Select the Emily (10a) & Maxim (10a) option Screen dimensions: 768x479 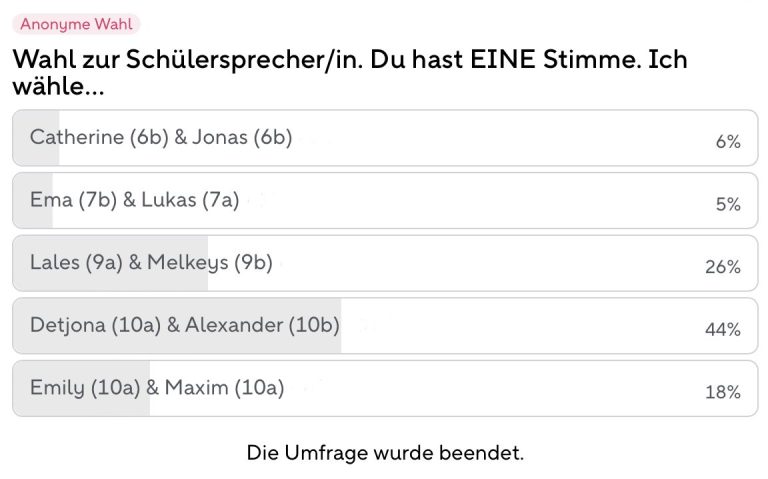tap(385, 388)
